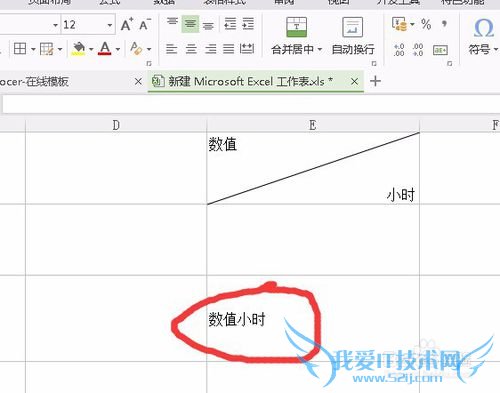Align text to the right
Screen dimensions: 500x393
pyautogui.click(x=210, y=49)
